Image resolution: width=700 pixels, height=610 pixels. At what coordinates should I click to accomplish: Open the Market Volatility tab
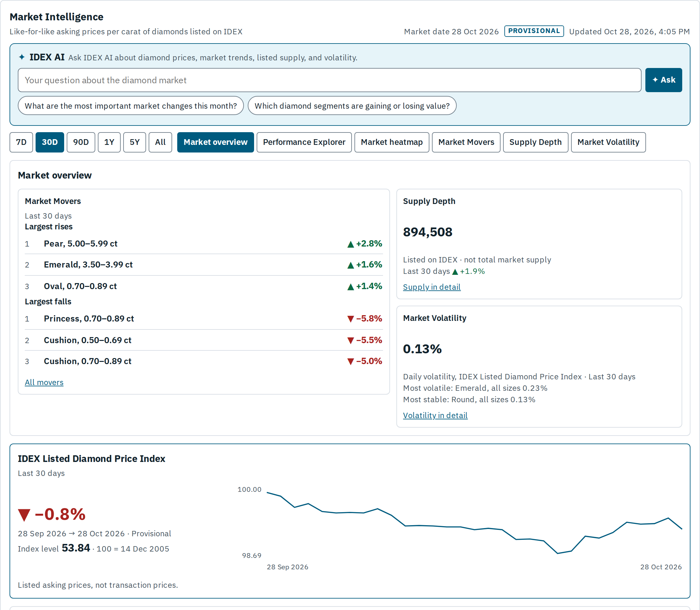tap(608, 142)
